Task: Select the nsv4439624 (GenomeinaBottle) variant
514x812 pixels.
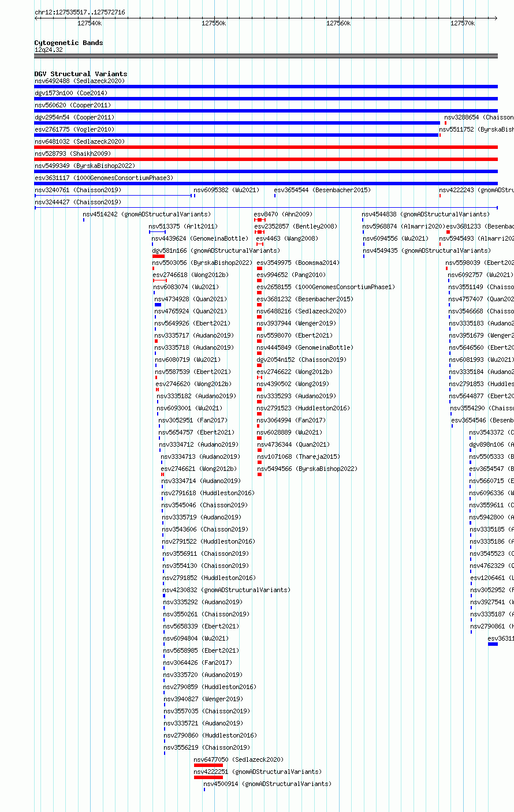Action: pos(200,239)
